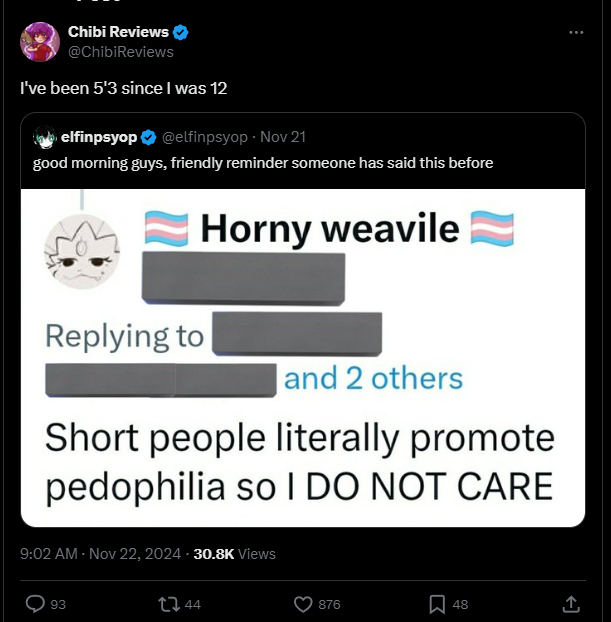The height and width of the screenshot is (622, 611).
Task: Click the 9:02 AM Nov 22, 2024 timestamp
Action: pyautogui.click(x=100, y=553)
